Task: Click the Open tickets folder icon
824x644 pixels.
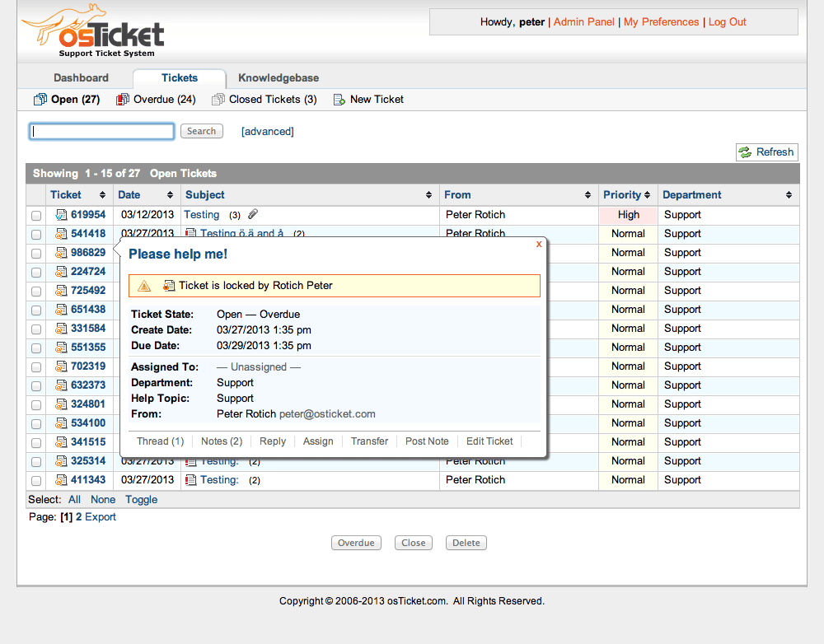Action: pos(40,100)
